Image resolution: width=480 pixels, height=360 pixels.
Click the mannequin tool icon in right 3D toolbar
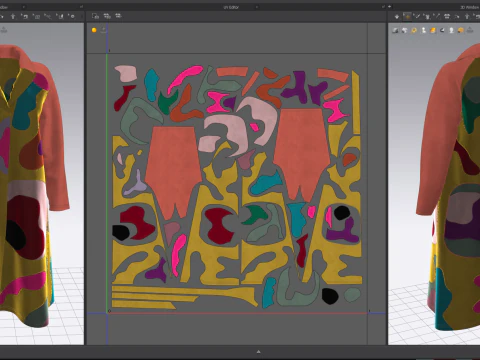coord(427,16)
